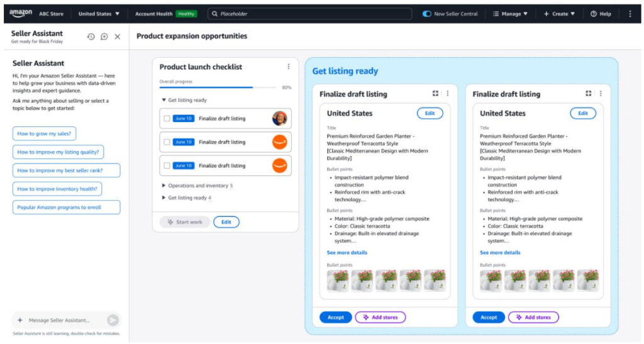
Task: Click the send arrow in message box
Action: click(113, 320)
